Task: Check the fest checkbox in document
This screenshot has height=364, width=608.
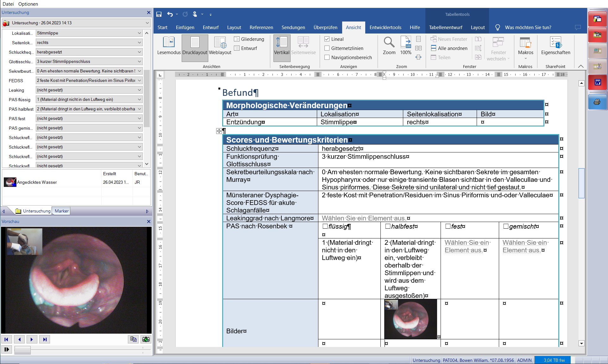Action: click(x=448, y=226)
